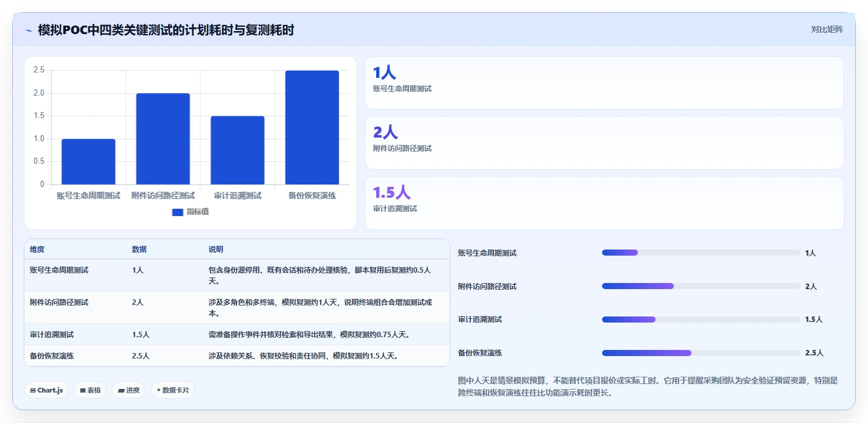Click the 数据 column header

point(139,250)
